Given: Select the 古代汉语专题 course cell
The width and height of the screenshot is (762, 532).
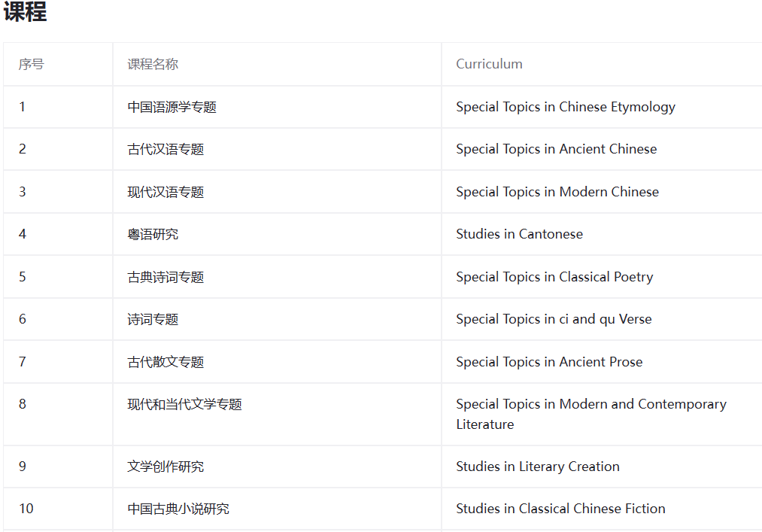Looking at the screenshot, I should (165, 149).
